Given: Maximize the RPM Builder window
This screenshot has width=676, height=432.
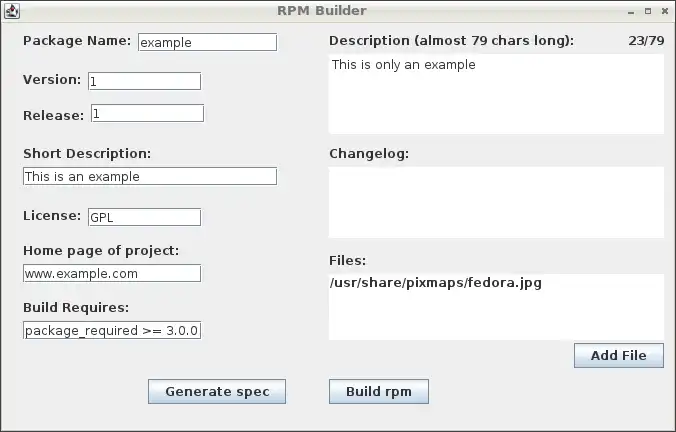Looking at the screenshot, I should pyautogui.click(x=648, y=11).
